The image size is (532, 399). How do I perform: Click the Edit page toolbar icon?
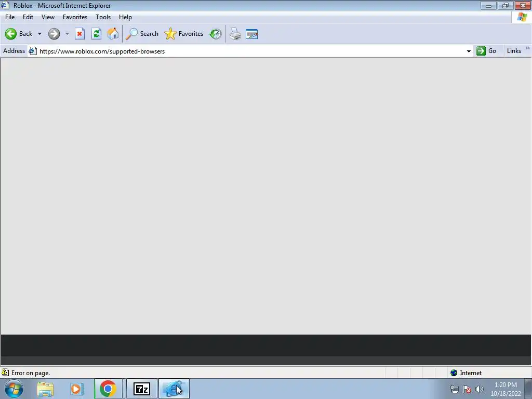coord(252,34)
